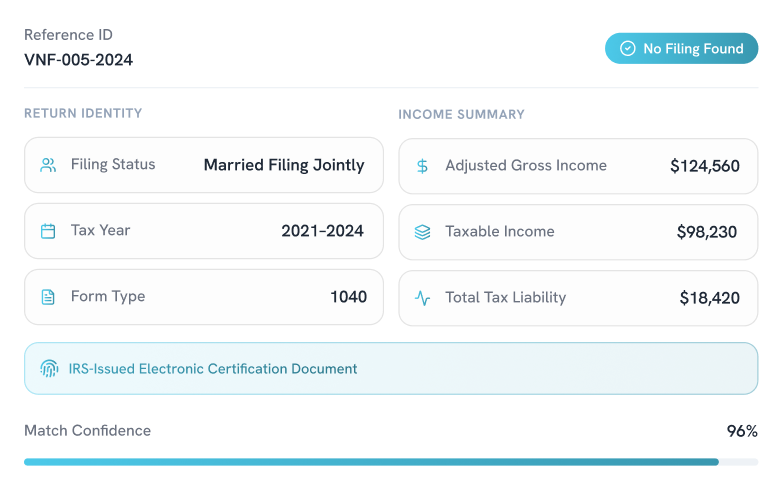The width and height of the screenshot is (783, 490).
Task: Select the $124,560 adjusted gross income amount
Action: tap(705, 166)
